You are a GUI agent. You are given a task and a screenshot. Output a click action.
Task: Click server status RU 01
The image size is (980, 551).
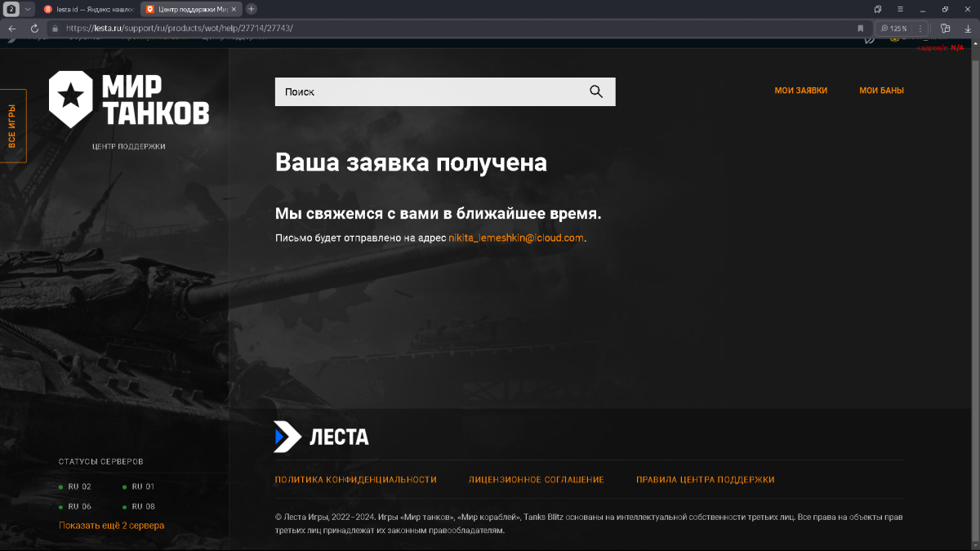139,487
